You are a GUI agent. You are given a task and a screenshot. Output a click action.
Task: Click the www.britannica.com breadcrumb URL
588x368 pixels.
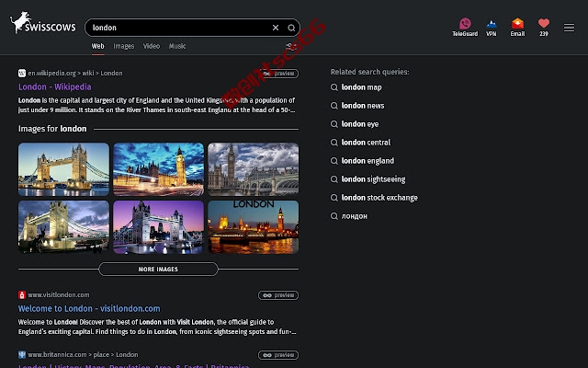tap(83, 354)
